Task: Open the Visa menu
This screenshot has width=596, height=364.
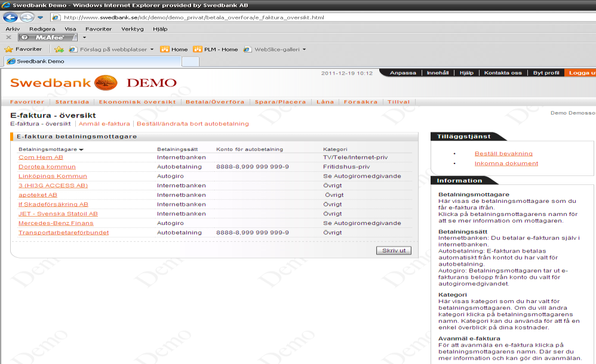Action: pyautogui.click(x=70, y=29)
